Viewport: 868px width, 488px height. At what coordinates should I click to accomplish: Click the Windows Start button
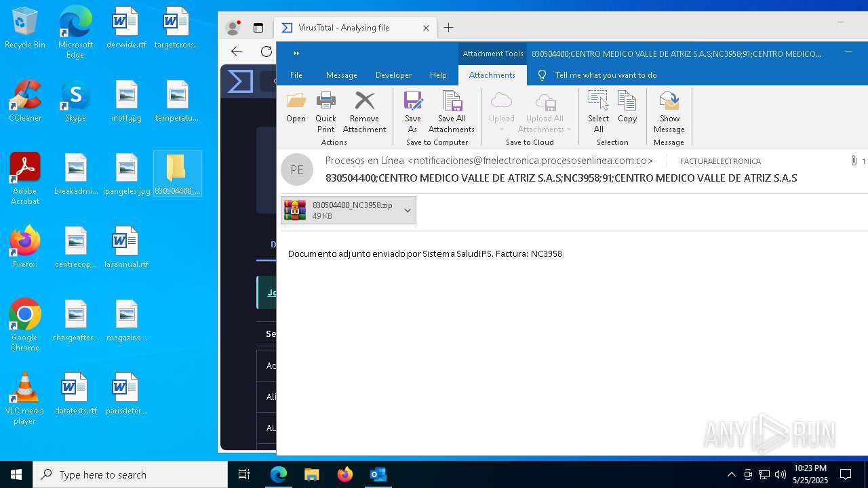tap(16, 474)
